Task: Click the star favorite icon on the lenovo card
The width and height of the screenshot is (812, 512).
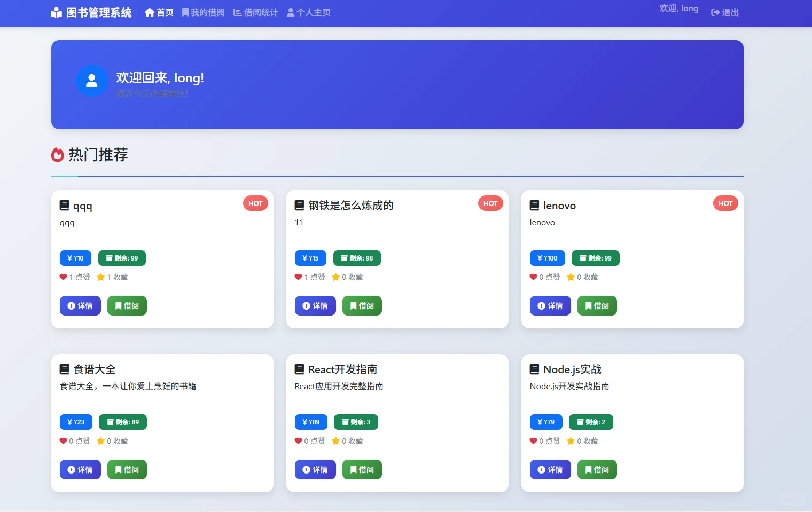Action: coord(570,277)
